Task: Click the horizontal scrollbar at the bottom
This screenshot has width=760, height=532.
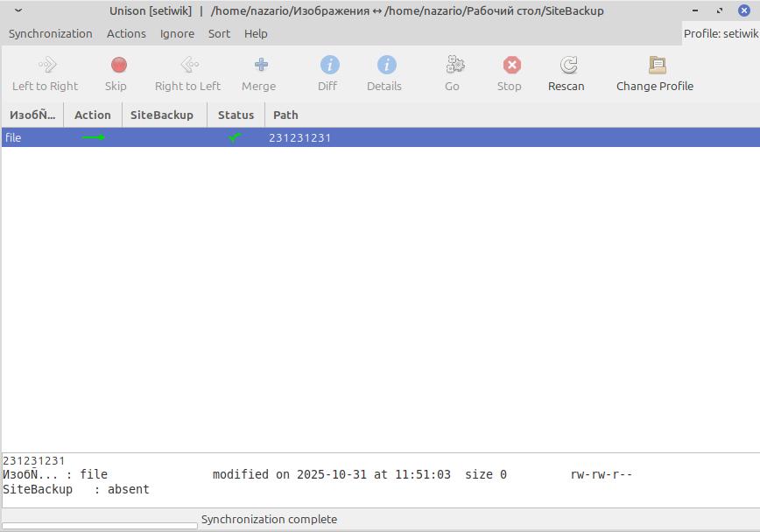Action: pos(99,525)
